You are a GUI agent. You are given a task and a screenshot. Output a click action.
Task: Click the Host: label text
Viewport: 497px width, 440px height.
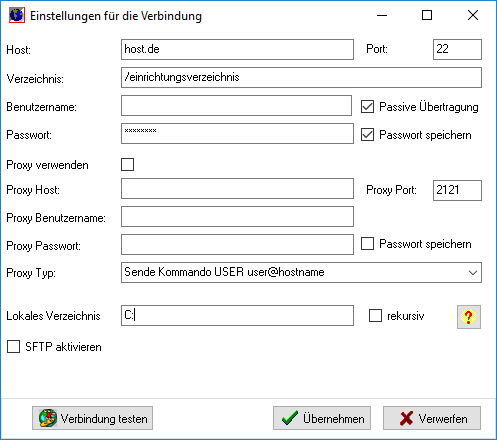pyautogui.click(x=19, y=50)
